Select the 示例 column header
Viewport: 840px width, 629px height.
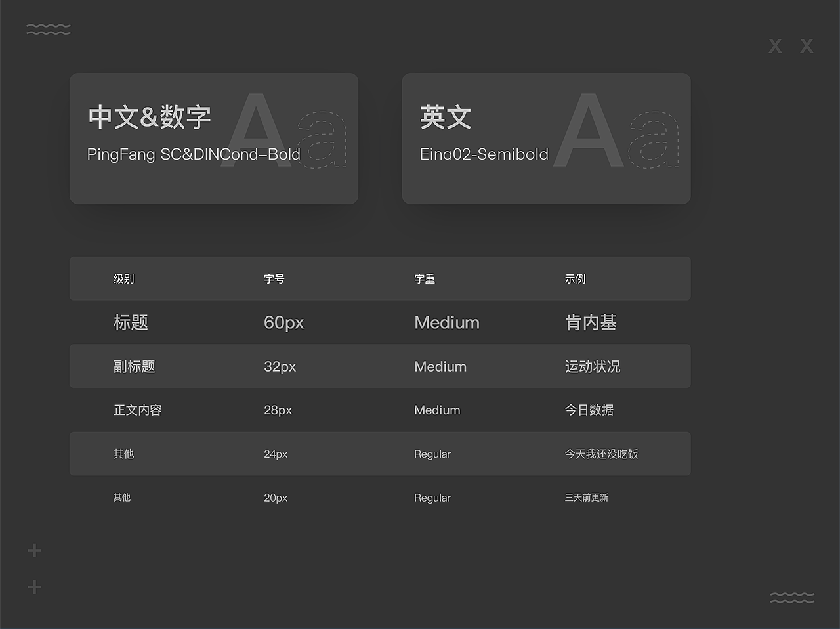coord(575,279)
